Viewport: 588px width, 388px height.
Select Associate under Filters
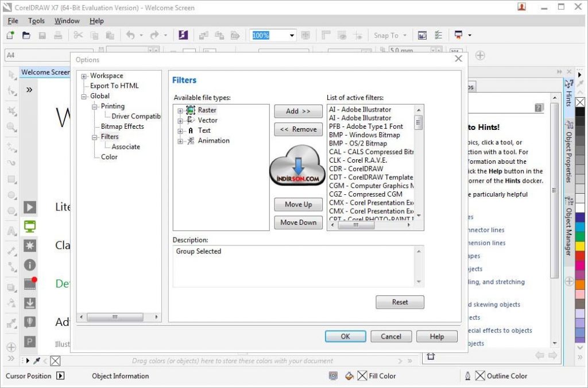coord(126,147)
